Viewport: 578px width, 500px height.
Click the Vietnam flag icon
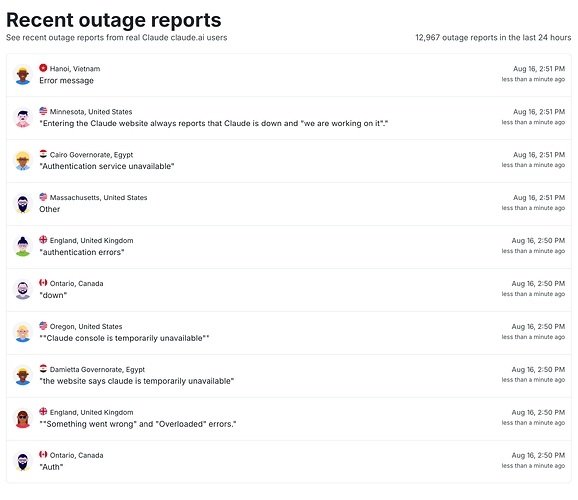(x=43, y=68)
